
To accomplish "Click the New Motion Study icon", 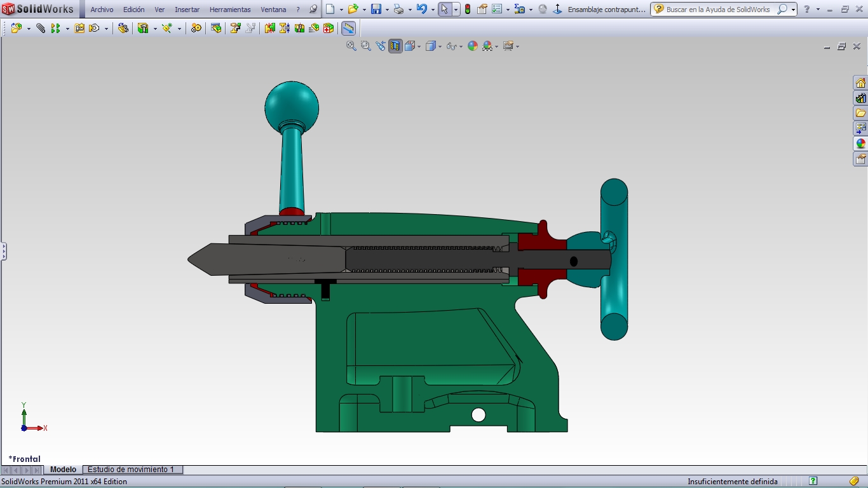I will (x=196, y=29).
